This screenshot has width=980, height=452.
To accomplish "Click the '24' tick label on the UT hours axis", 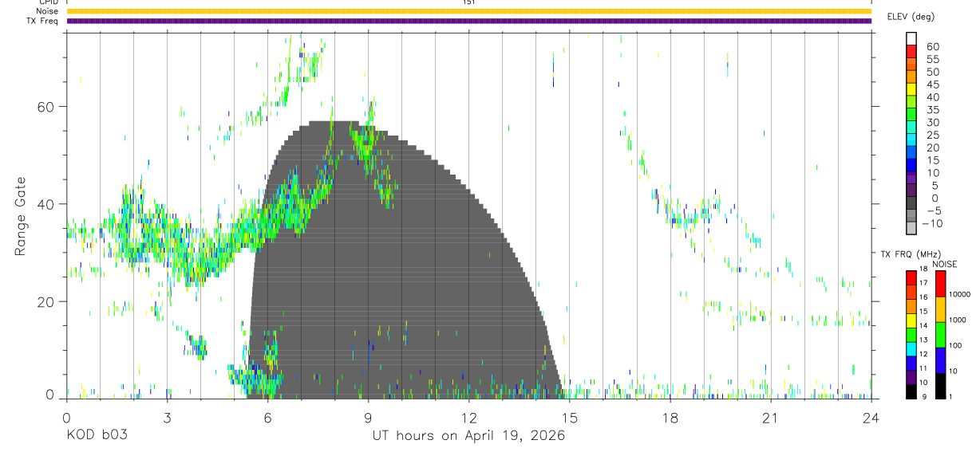I will (871, 417).
